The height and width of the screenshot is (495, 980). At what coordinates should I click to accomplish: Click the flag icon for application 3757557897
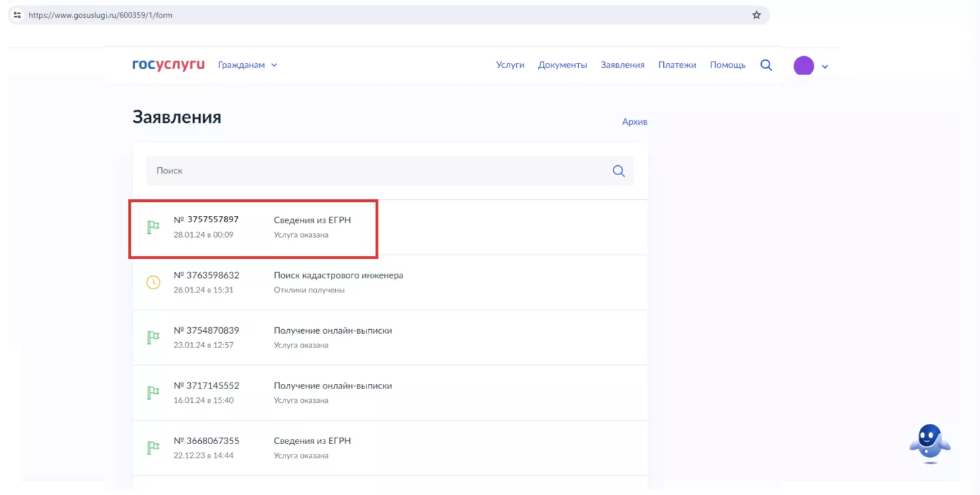[153, 227]
